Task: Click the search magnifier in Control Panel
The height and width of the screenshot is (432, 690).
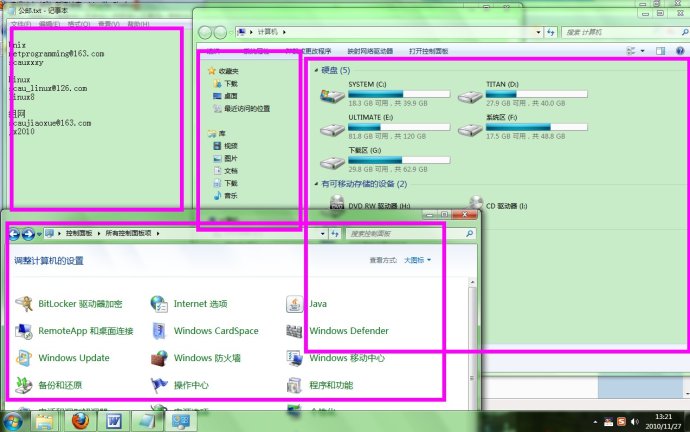Action: tap(470, 234)
